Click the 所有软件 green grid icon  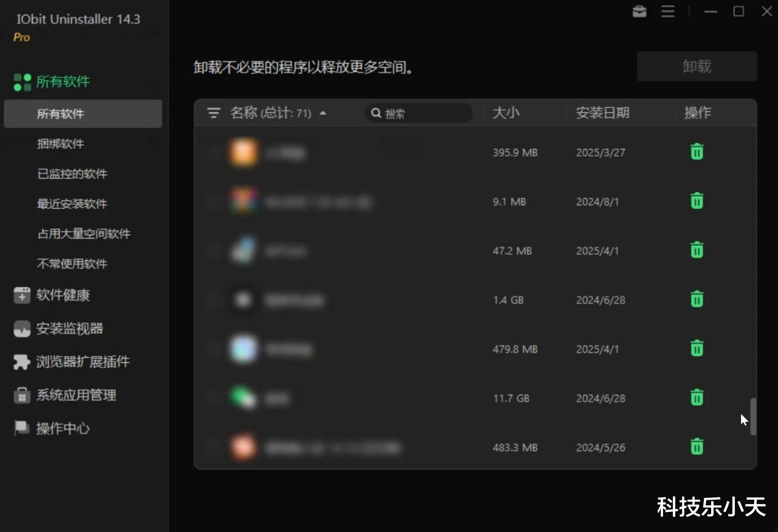pos(22,82)
